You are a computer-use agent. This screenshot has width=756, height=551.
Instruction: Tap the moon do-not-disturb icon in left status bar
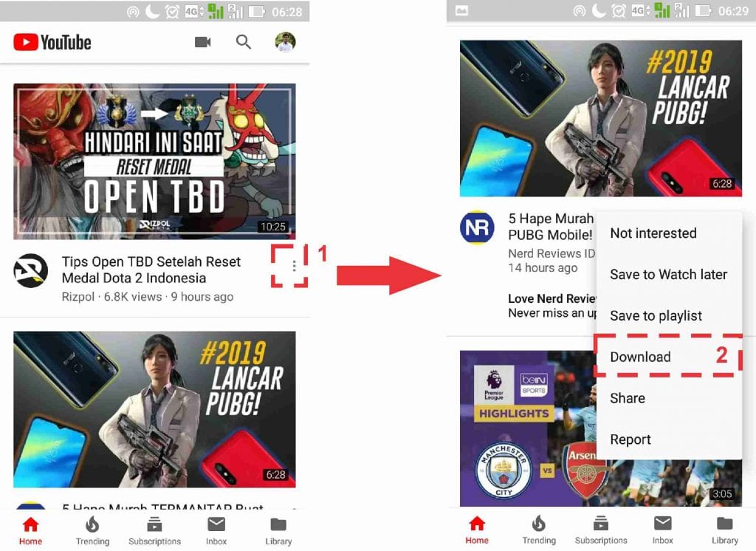coord(152,11)
